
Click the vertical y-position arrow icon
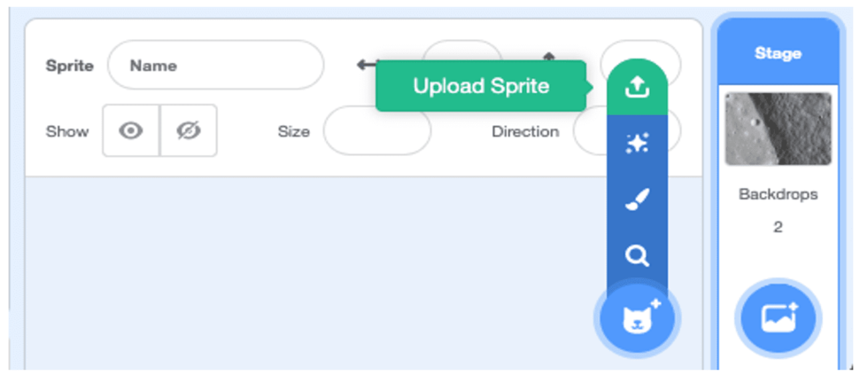[x=548, y=58]
